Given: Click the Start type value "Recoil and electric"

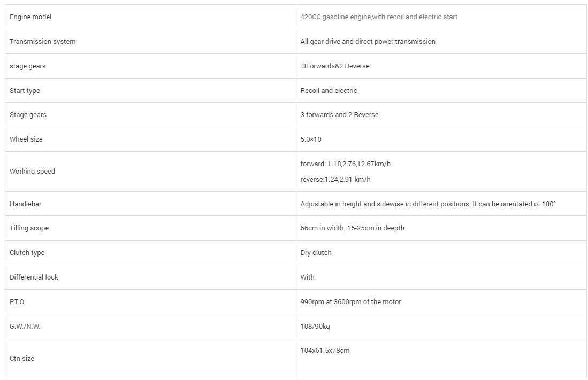Looking at the screenshot, I should (x=329, y=91).
